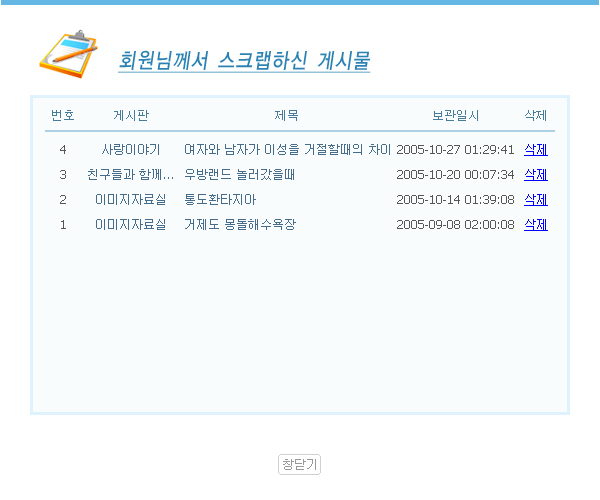Screen dimensions: 600x500
Task: Click the 게시판 column header
Action: (x=131, y=115)
